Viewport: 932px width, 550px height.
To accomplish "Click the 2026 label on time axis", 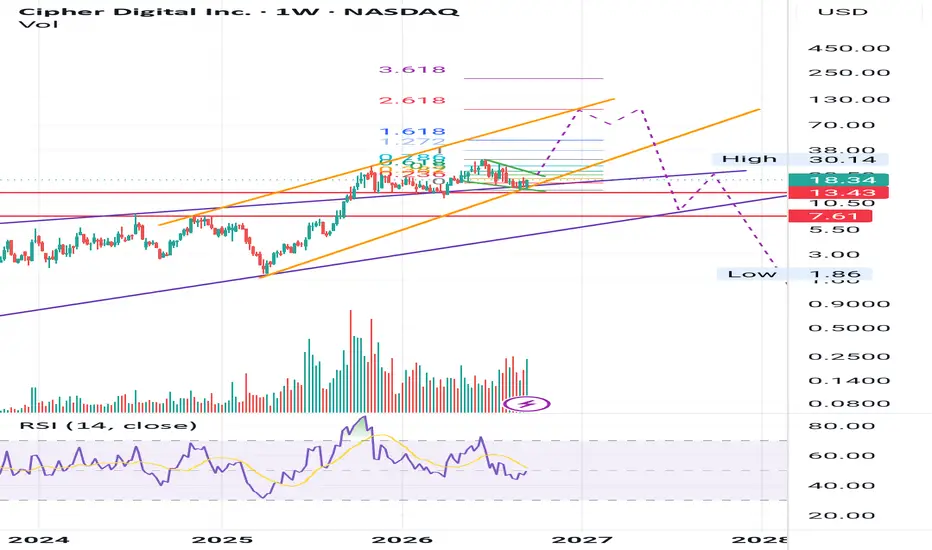I will [402, 540].
